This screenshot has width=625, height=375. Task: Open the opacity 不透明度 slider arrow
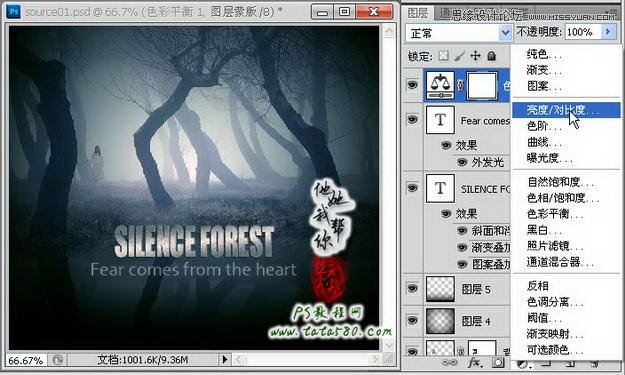click(608, 31)
